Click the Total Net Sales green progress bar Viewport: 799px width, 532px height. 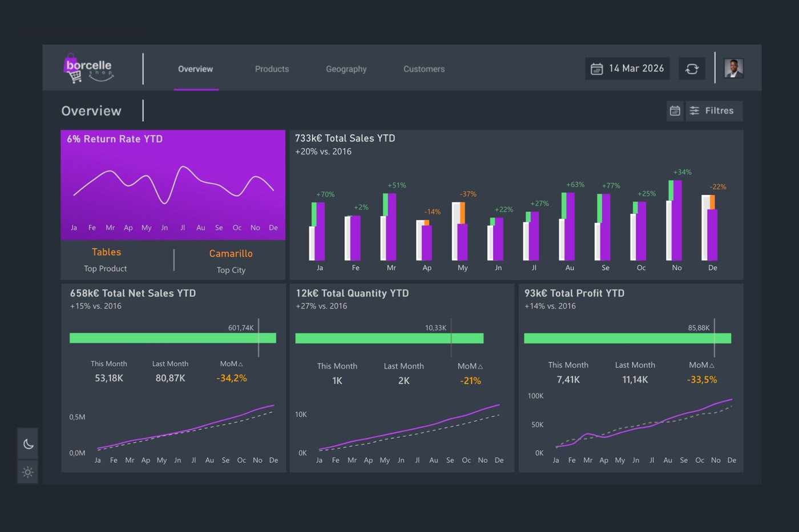click(173, 338)
